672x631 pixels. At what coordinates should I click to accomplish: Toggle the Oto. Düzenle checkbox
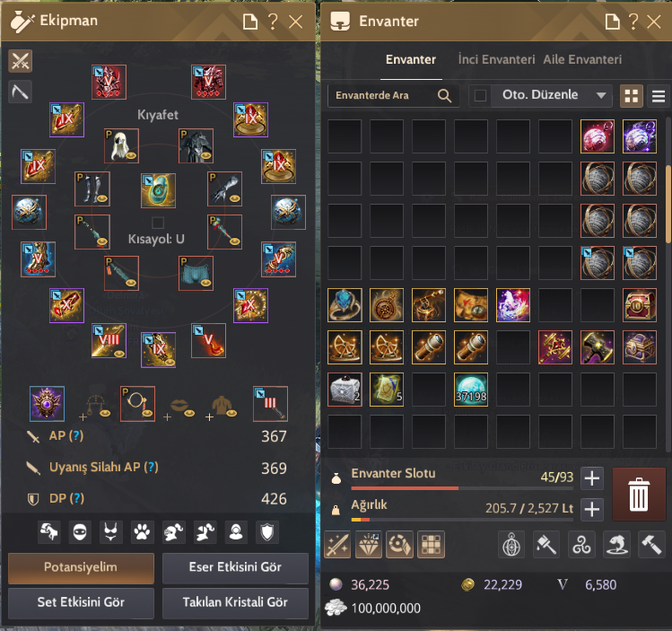(x=480, y=95)
